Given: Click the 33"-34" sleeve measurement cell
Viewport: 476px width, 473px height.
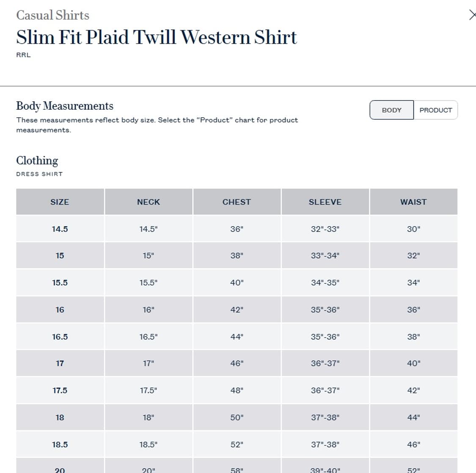Looking at the screenshot, I should [325, 256].
